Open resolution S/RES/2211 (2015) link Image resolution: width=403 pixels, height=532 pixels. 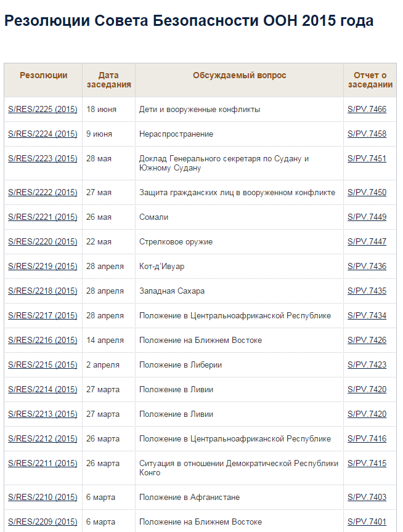click(43, 463)
